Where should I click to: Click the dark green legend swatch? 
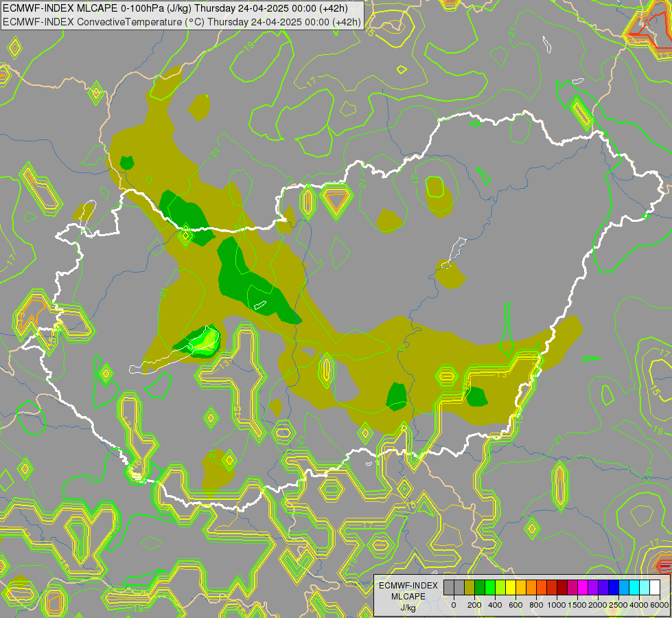click(480, 588)
